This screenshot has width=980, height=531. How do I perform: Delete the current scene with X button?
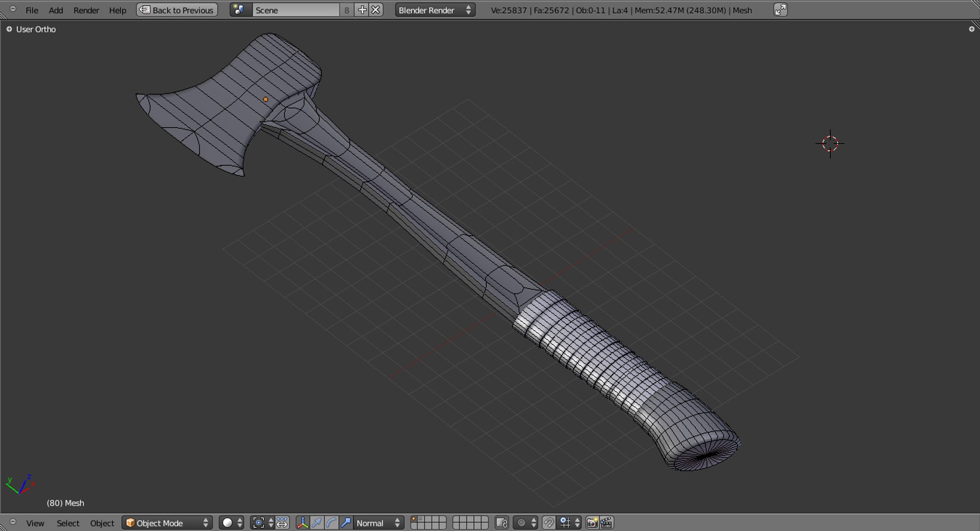click(x=376, y=10)
